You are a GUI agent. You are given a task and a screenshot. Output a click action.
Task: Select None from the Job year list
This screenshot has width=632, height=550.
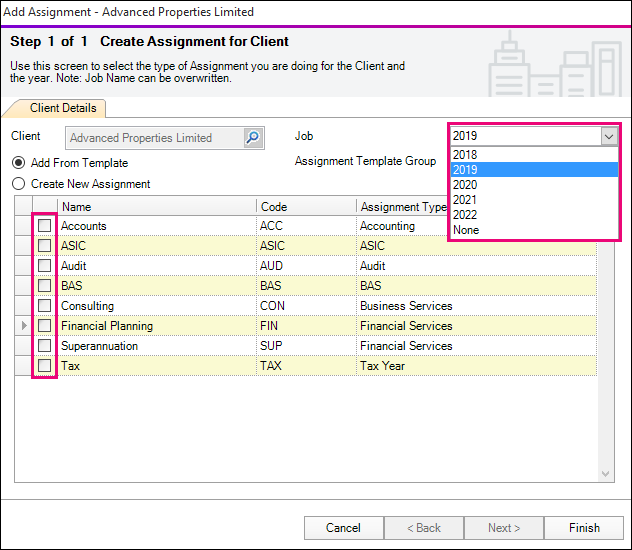[x=465, y=230]
